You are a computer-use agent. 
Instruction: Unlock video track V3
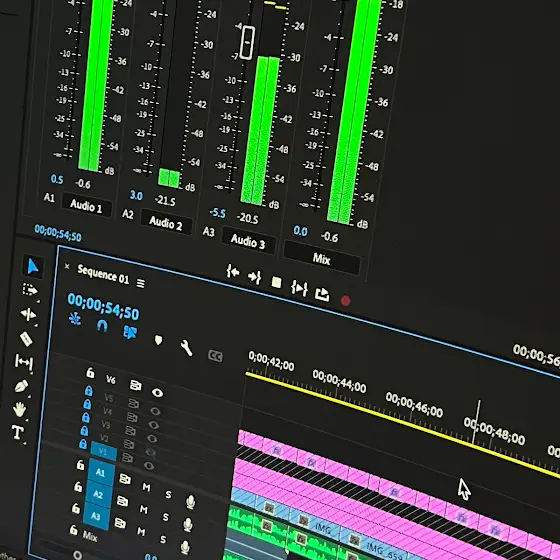pyautogui.click(x=85, y=417)
